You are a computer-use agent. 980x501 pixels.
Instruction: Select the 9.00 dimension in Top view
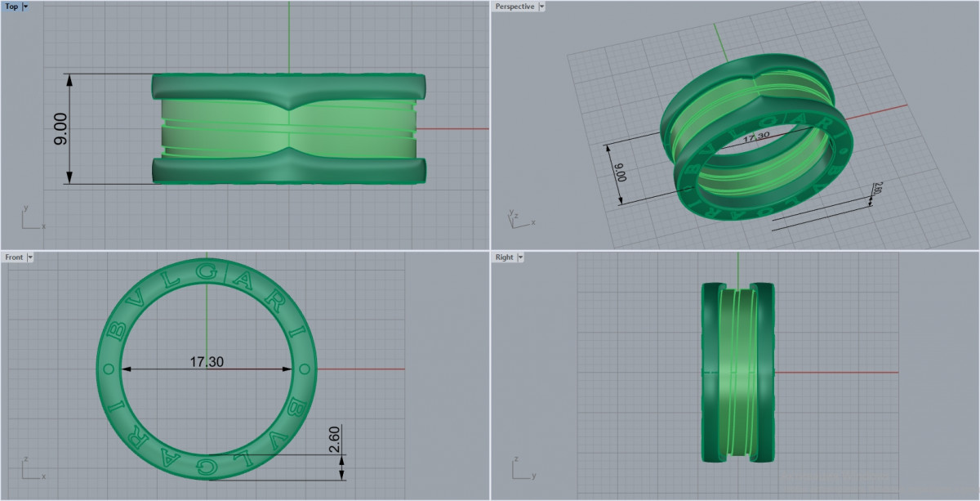pos(61,129)
